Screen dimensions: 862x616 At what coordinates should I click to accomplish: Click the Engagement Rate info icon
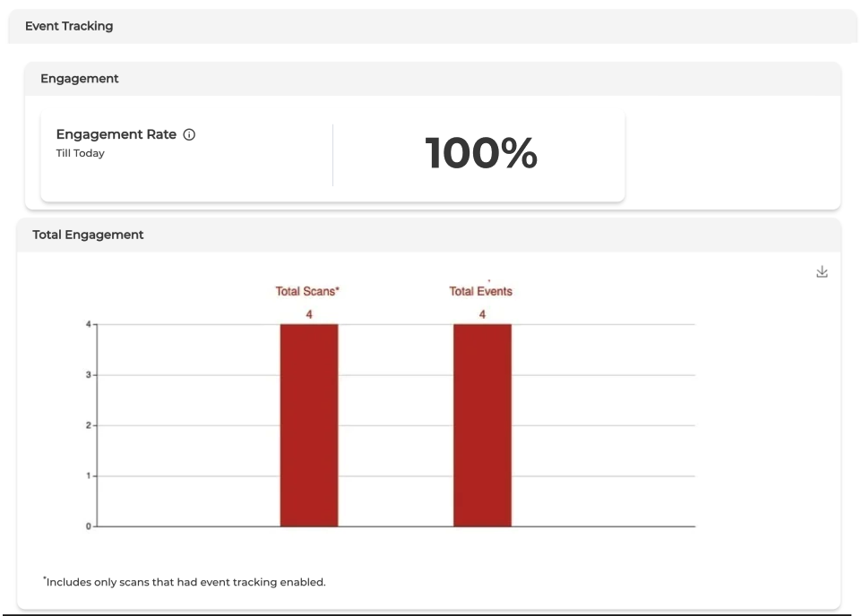point(189,134)
